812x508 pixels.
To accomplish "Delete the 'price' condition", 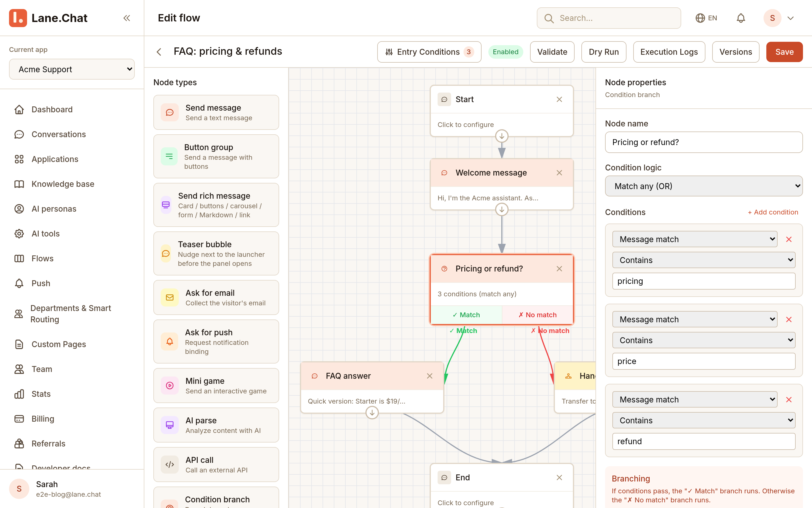I will pos(789,319).
